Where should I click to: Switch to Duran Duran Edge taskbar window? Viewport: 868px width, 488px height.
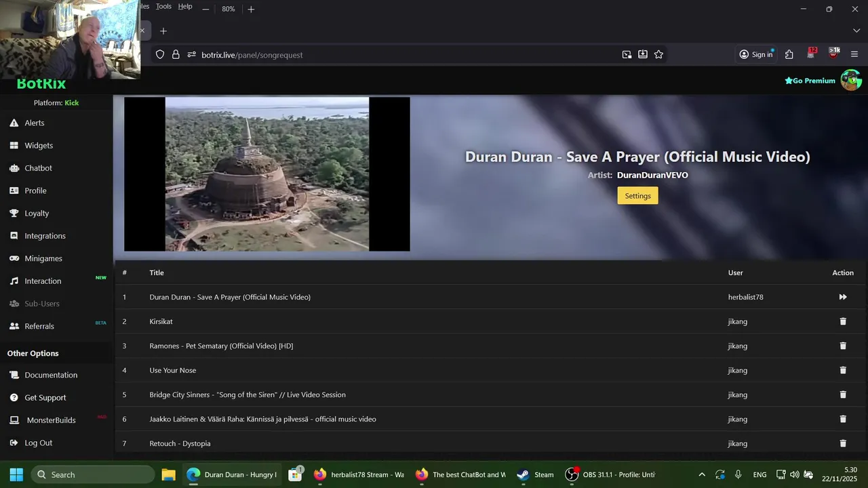pos(232,474)
